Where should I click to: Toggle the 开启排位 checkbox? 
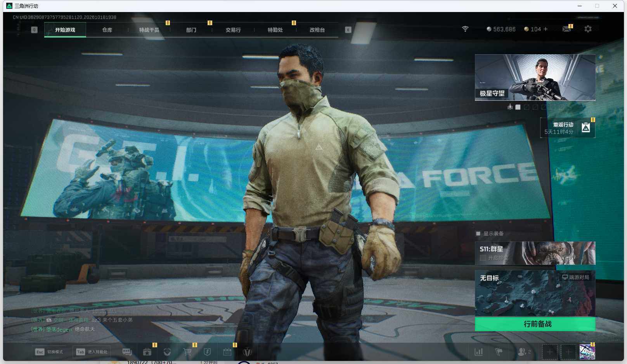483,258
